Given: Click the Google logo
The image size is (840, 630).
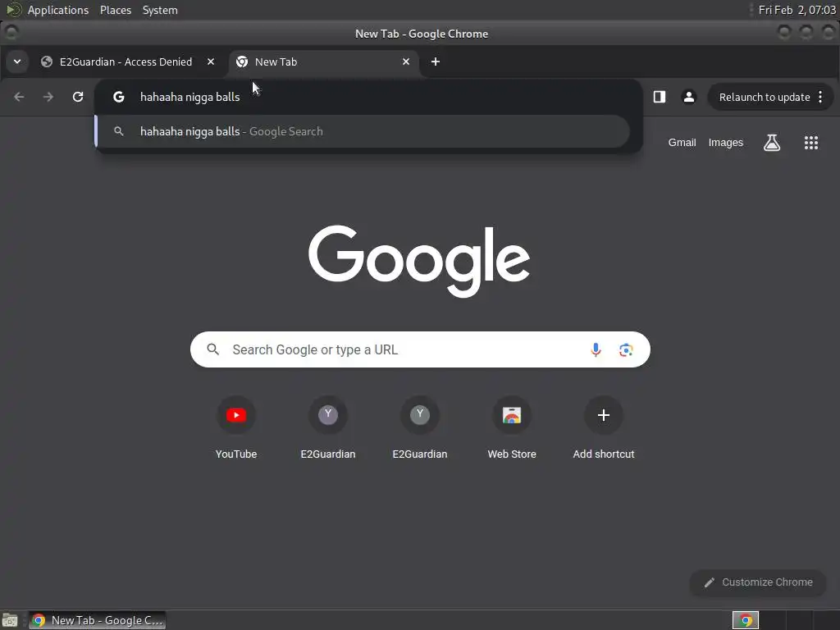Looking at the screenshot, I should (x=419, y=261).
